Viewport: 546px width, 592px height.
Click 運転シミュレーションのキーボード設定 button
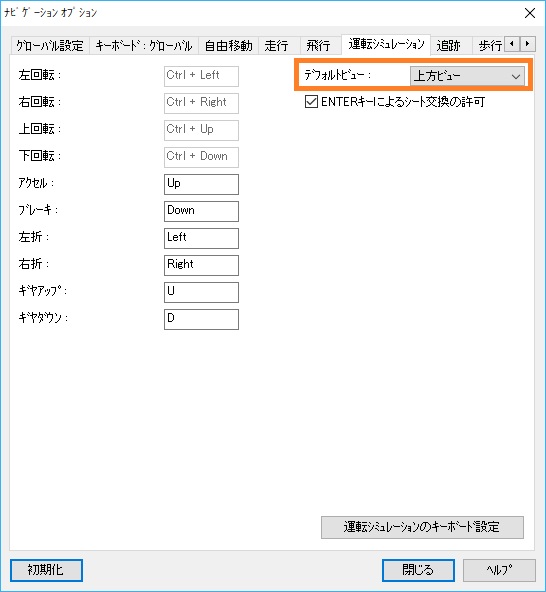pos(422,527)
